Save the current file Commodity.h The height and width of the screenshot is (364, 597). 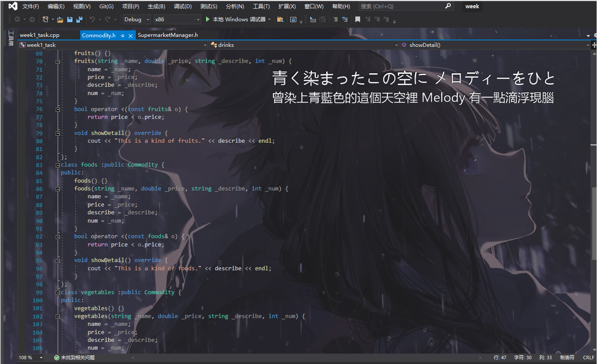click(x=70, y=20)
